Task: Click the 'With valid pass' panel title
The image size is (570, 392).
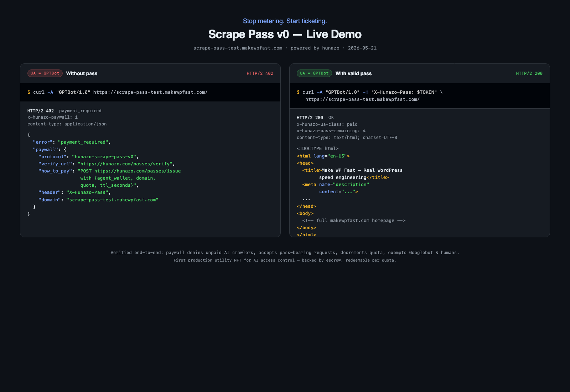Action: click(353, 73)
